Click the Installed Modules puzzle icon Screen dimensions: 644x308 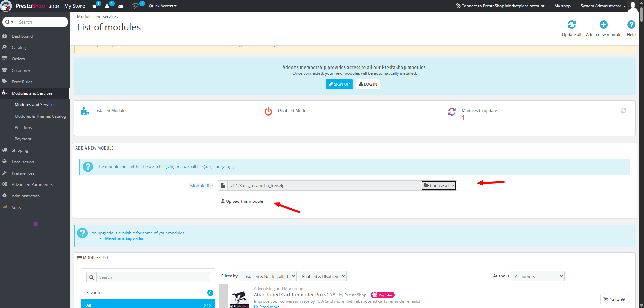85,112
